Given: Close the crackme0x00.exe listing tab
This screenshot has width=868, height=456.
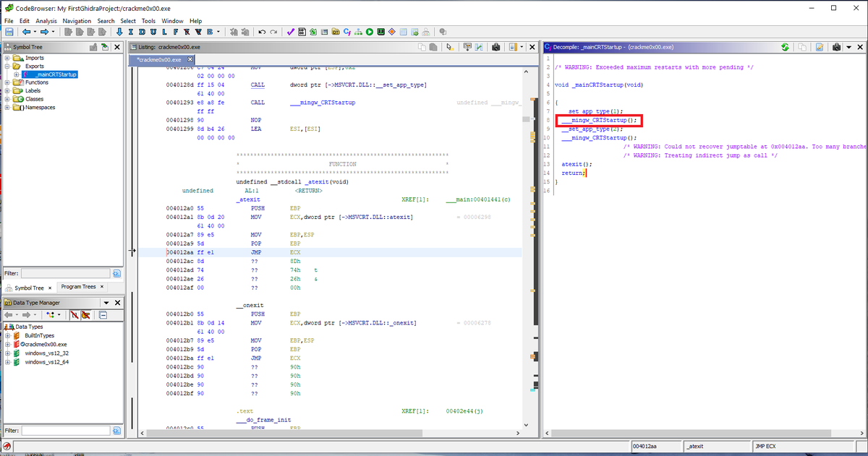Looking at the screenshot, I should point(190,59).
